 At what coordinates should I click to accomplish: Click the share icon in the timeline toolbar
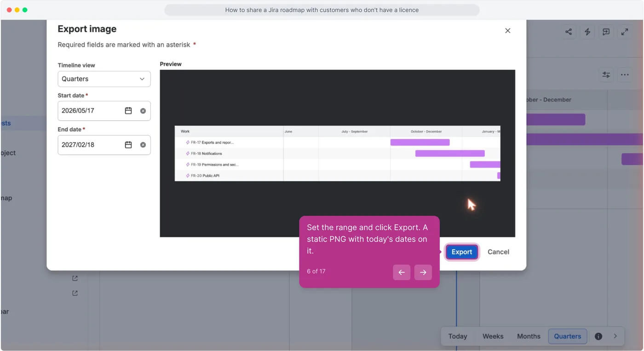[569, 32]
